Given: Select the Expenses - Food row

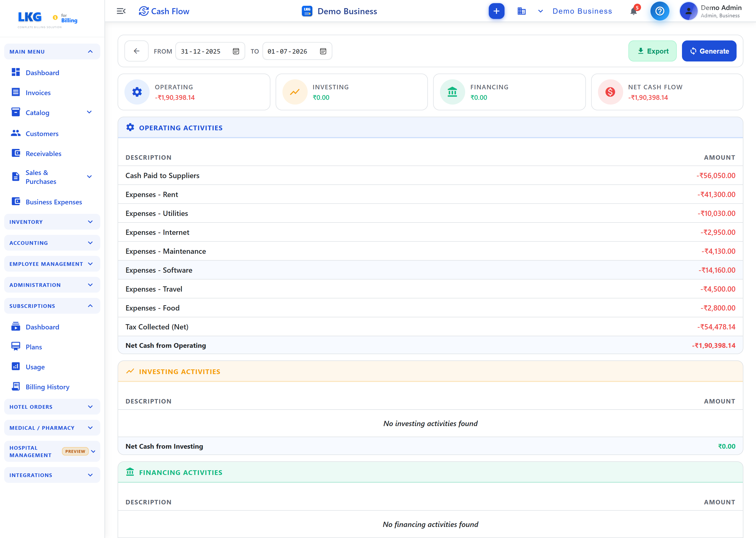Looking at the screenshot, I should 430,308.
